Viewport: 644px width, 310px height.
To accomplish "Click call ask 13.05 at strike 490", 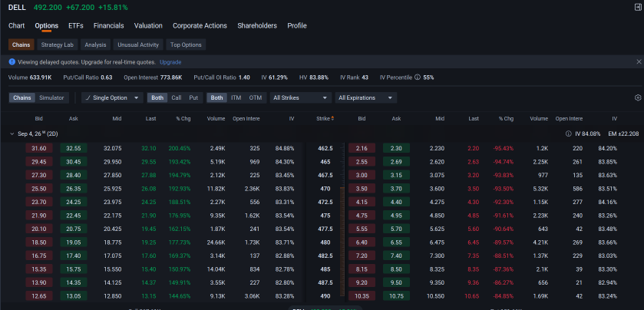I will pyautogui.click(x=74, y=296).
